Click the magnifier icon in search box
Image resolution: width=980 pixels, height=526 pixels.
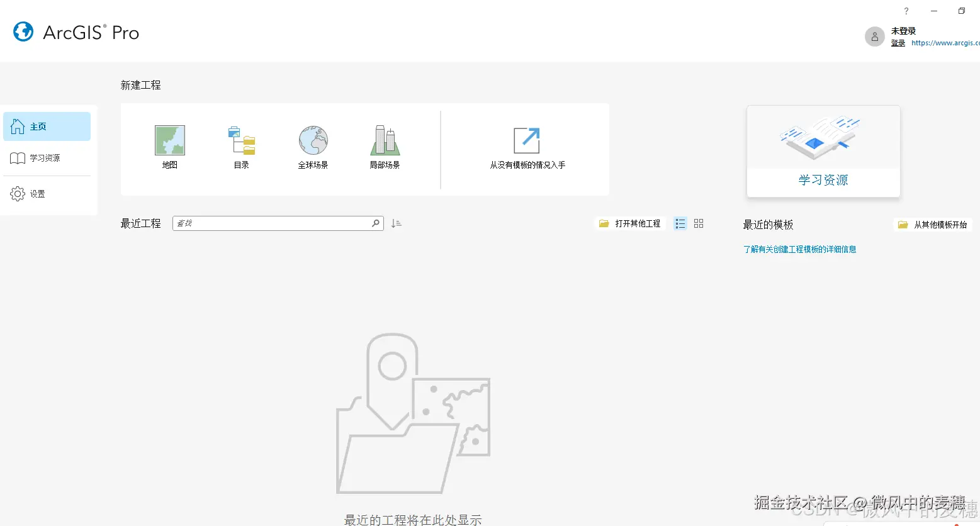pos(376,223)
